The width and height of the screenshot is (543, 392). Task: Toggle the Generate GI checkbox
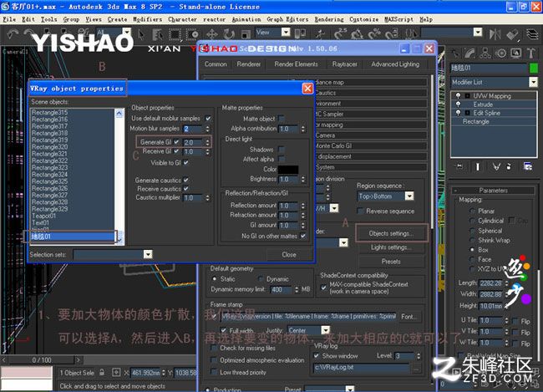point(176,142)
